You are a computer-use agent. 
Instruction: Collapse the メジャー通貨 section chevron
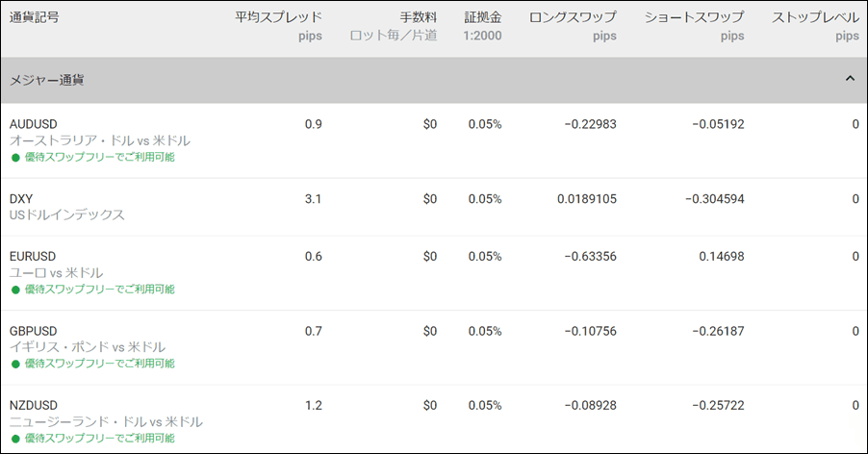tap(849, 79)
